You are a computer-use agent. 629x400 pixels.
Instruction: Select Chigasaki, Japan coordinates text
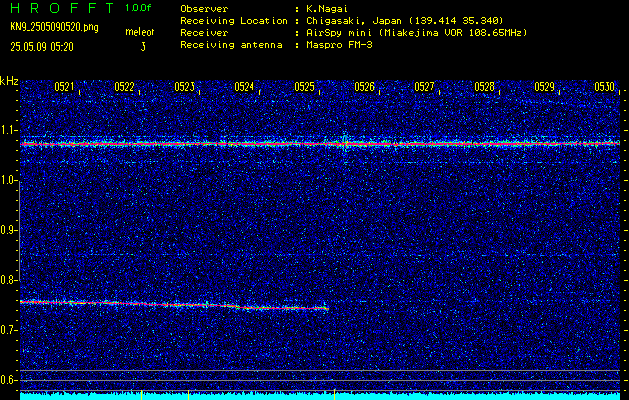405,21
